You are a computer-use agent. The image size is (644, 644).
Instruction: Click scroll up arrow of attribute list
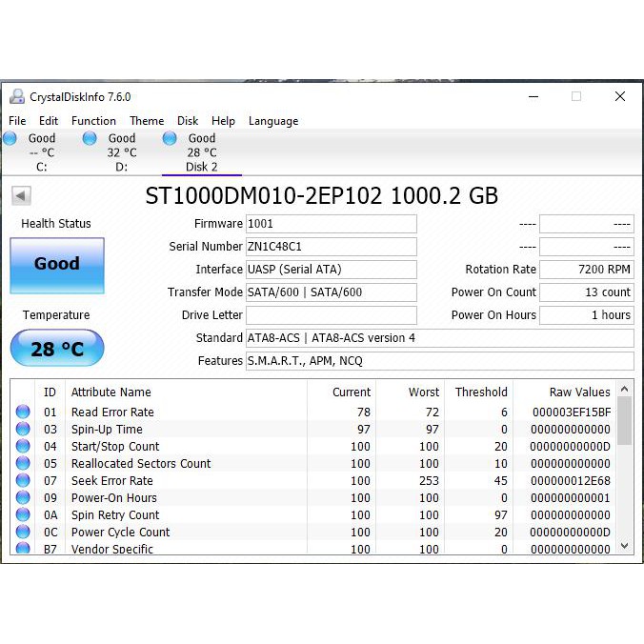tap(625, 389)
